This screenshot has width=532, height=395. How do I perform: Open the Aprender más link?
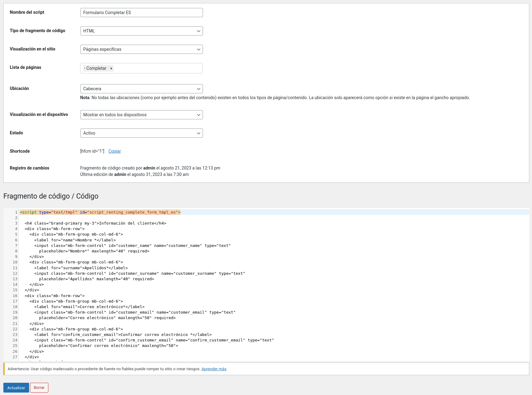[x=214, y=369]
